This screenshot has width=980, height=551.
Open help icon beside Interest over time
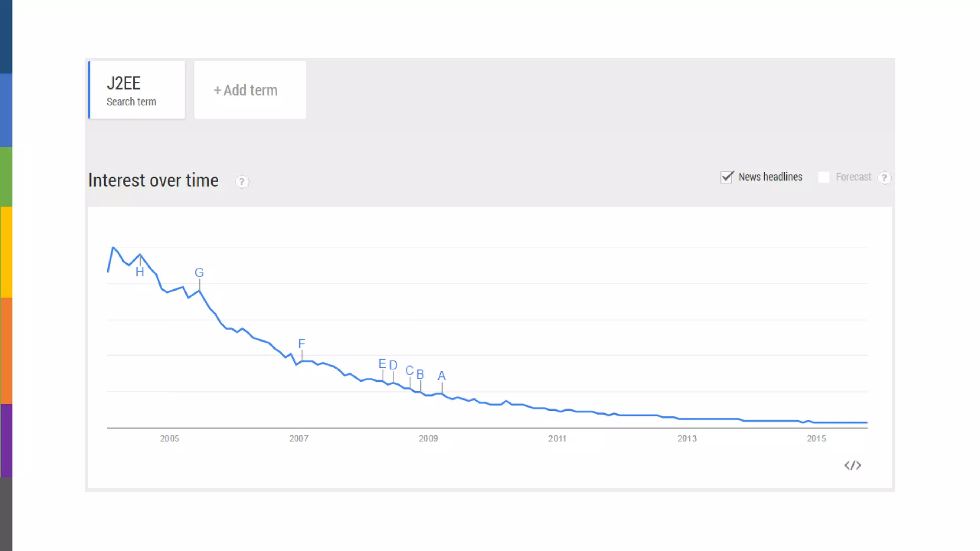242,182
